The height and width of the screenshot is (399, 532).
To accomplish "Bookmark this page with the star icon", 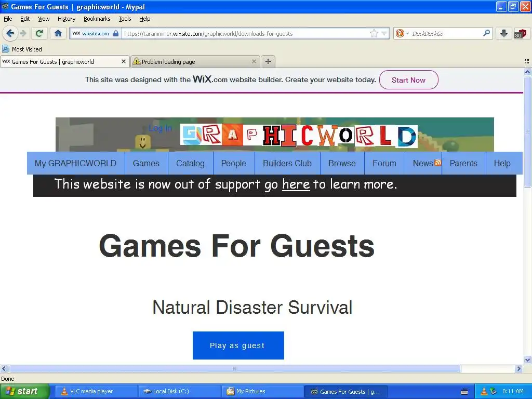I will click(374, 33).
